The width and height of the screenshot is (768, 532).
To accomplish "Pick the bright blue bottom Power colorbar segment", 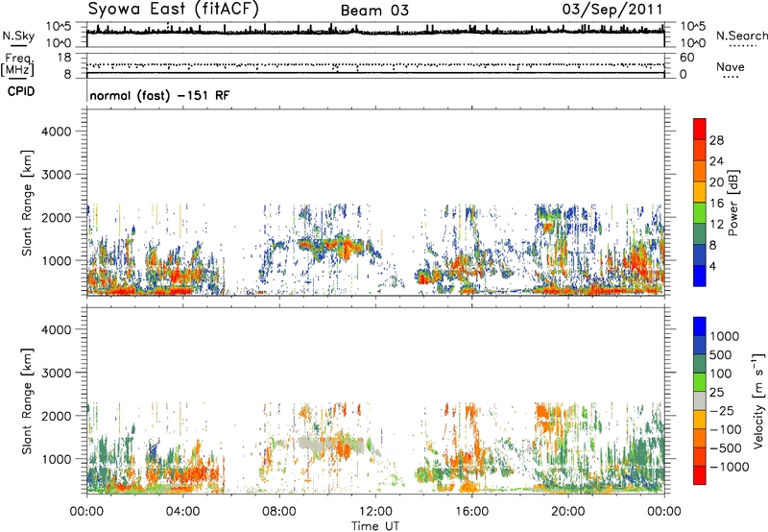I will pos(700,276).
